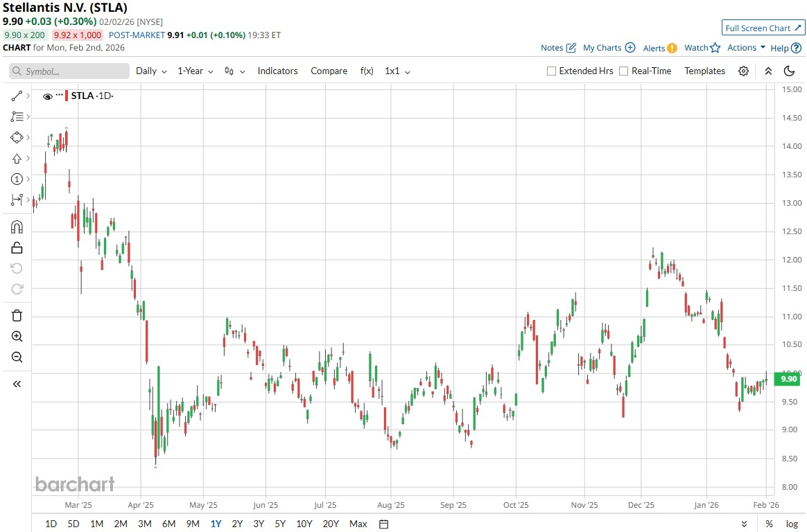807x532 pixels.
Task: Toggle the lock drawings icon
Action: coord(17,248)
